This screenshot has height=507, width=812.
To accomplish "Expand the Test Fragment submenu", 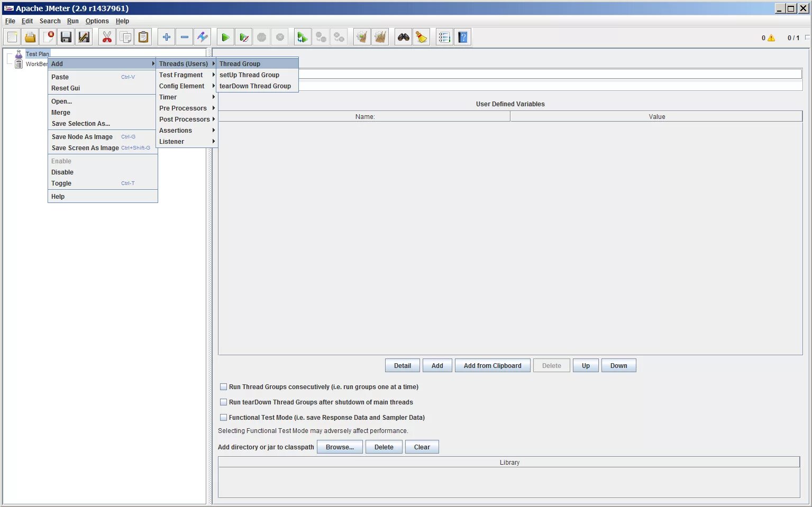I will 187,75.
